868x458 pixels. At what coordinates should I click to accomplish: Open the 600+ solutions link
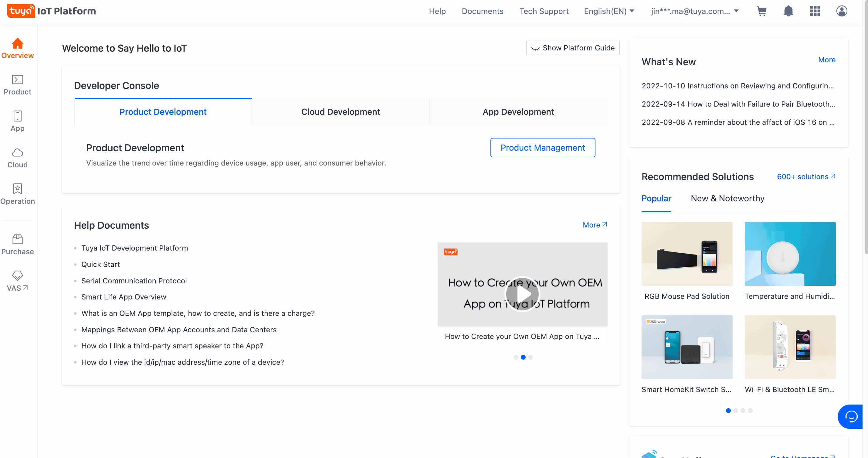(x=806, y=177)
